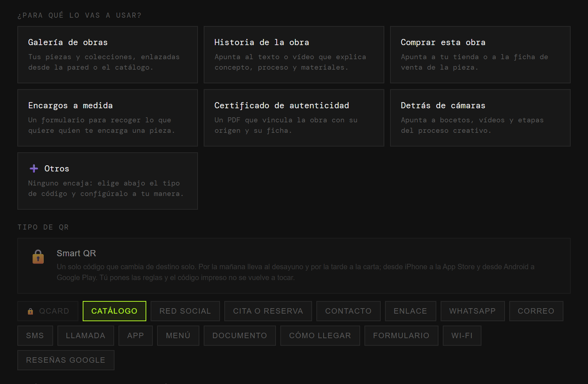Image resolution: width=588 pixels, height=384 pixels.
Task: Click the '¿PARA QUÉ LO VAS A USAR?' heading
Action: click(79, 16)
